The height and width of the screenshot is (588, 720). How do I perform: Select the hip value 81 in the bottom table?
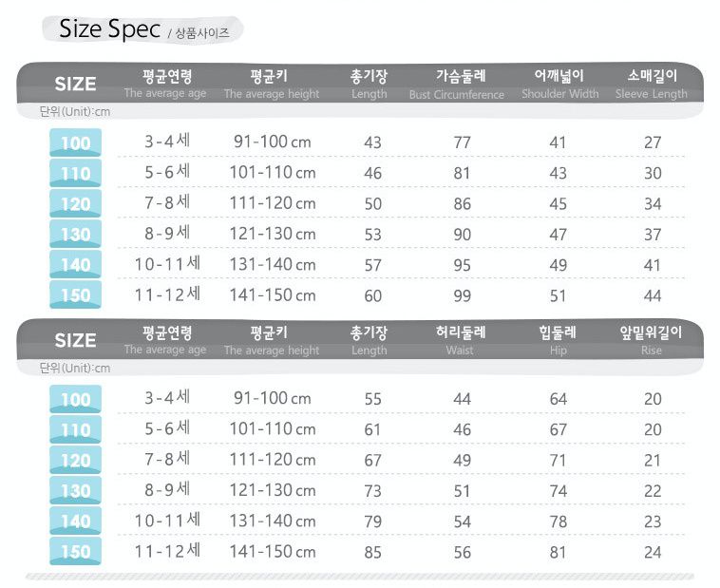point(559,551)
